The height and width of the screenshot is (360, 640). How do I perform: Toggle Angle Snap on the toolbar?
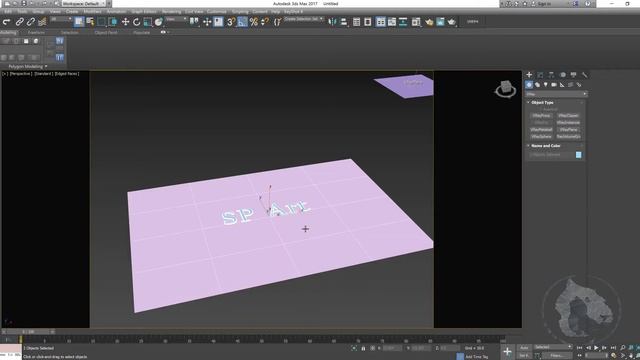click(242, 22)
